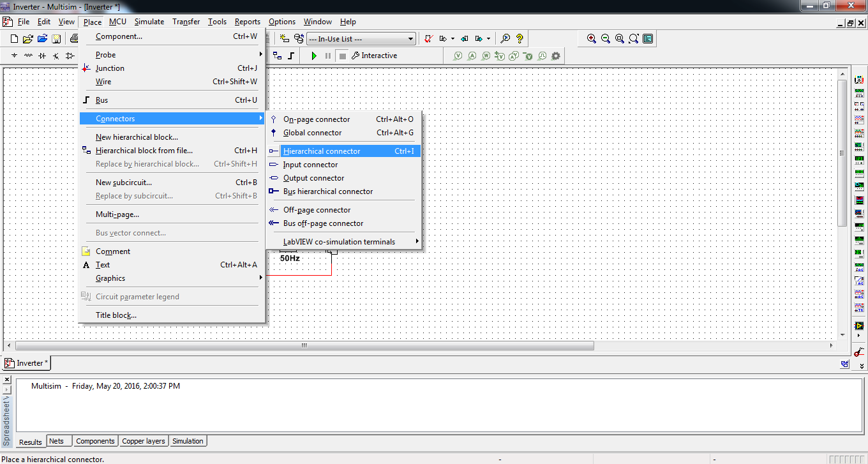
Task: Expand the Probe submenu
Action: (x=172, y=55)
